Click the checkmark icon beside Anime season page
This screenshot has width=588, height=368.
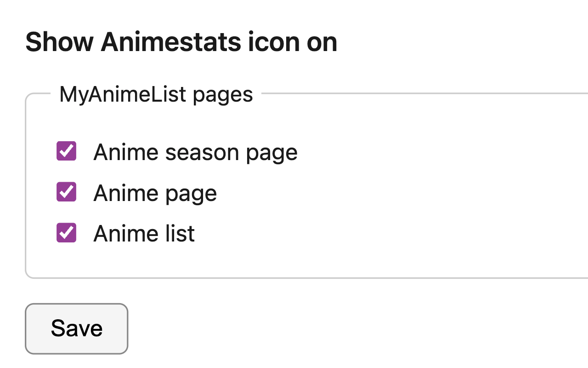(x=66, y=151)
